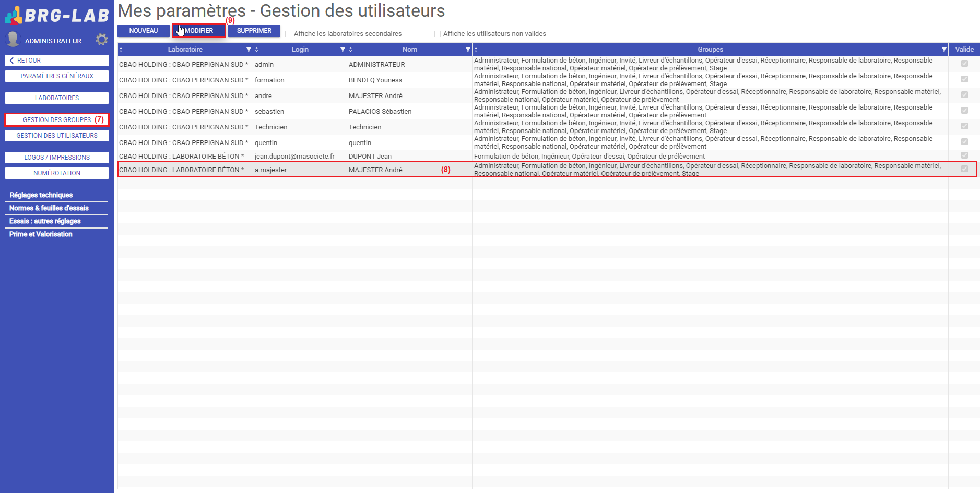The width and height of the screenshot is (980, 493).
Task: Toggle Valide checkbox for a.majester row
Action: pyautogui.click(x=964, y=169)
